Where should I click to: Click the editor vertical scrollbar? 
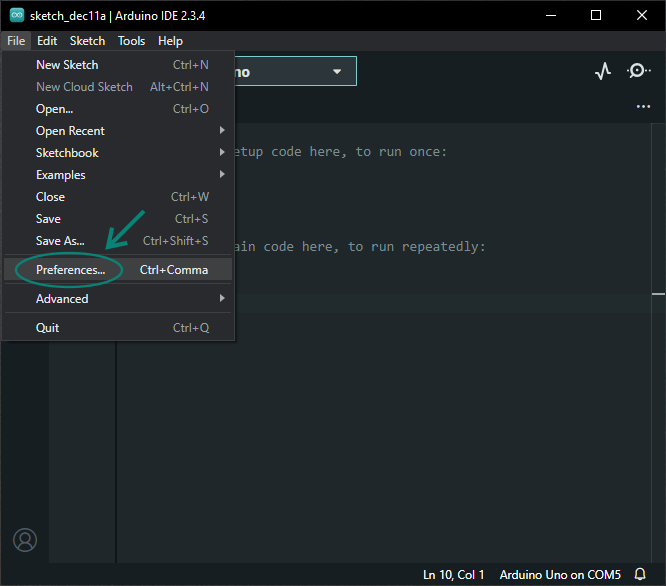click(658, 343)
